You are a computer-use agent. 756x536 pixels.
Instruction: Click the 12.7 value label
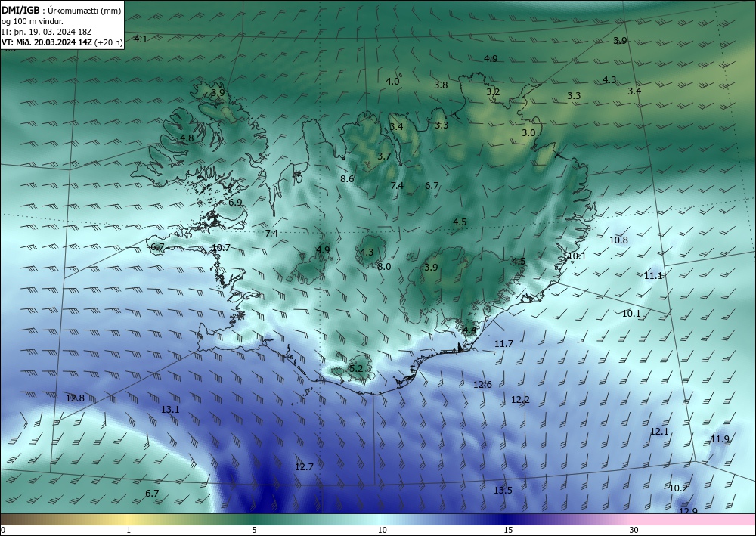point(304,467)
